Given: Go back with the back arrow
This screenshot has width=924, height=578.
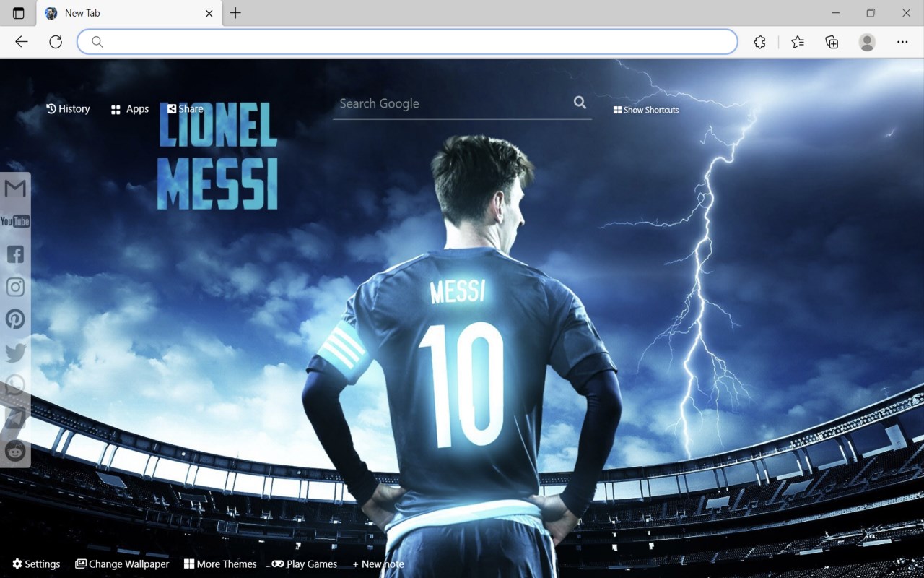Looking at the screenshot, I should point(22,42).
